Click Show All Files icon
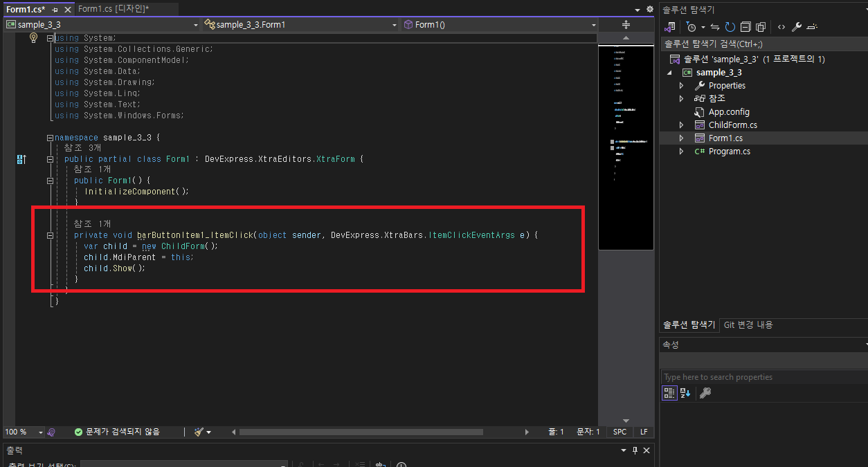 (761, 27)
